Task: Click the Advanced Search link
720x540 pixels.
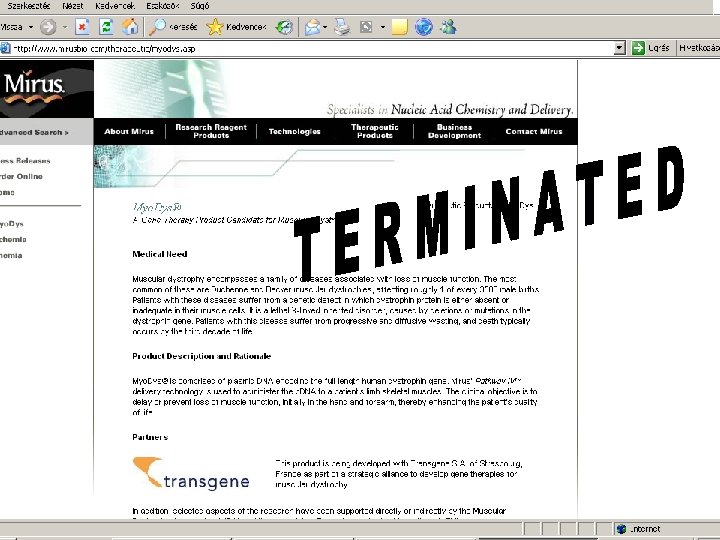Action: pos(34,132)
